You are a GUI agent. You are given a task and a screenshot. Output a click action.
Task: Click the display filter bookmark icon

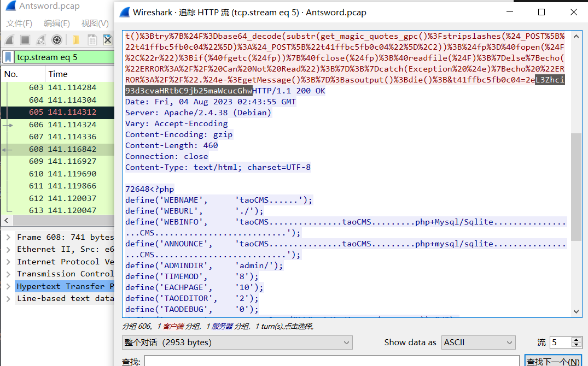coord(9,57)
